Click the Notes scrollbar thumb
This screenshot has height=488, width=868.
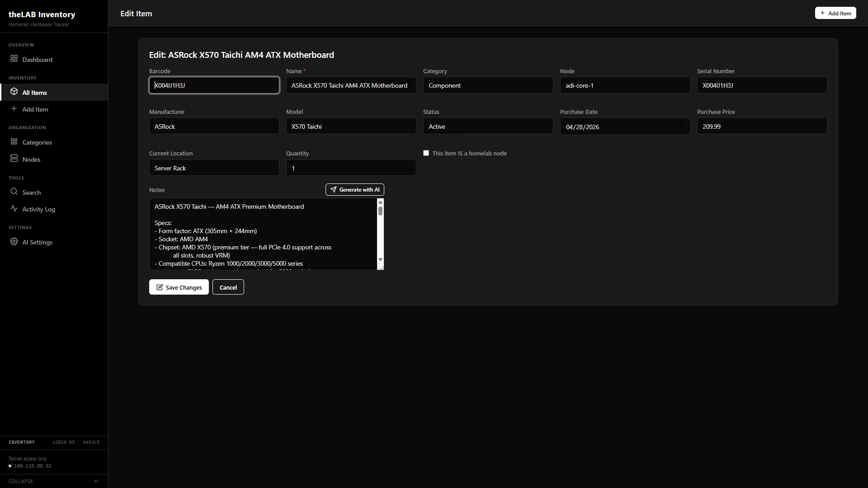(380, 211)
